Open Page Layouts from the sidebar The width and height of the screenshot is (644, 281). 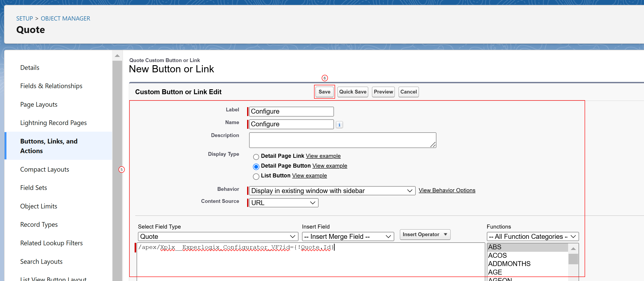(39, 104)
